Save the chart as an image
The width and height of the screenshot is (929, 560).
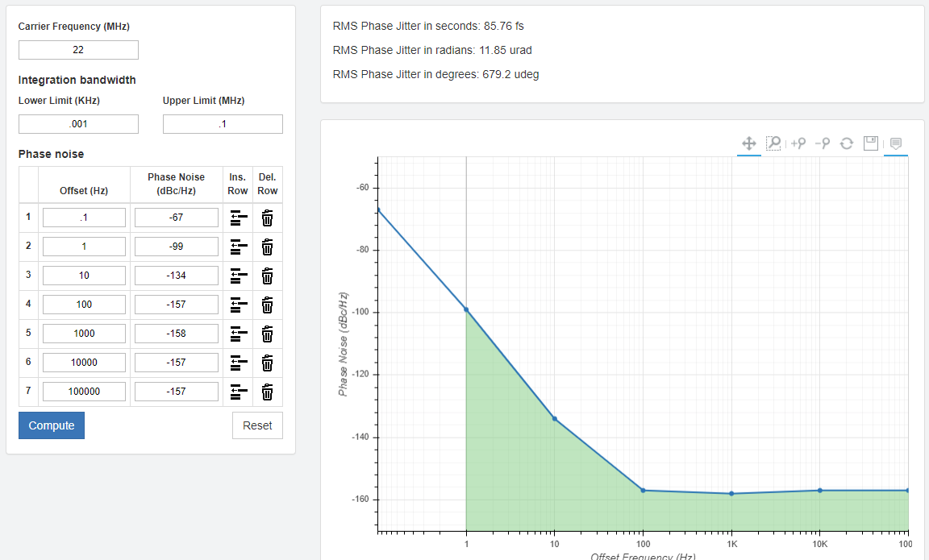[x=871, y=143]
